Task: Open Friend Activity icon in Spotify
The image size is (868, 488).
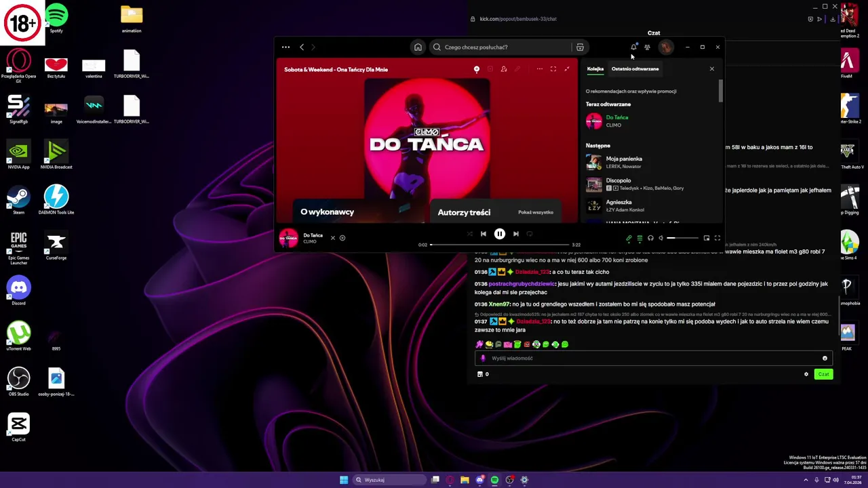Action: 647,47
